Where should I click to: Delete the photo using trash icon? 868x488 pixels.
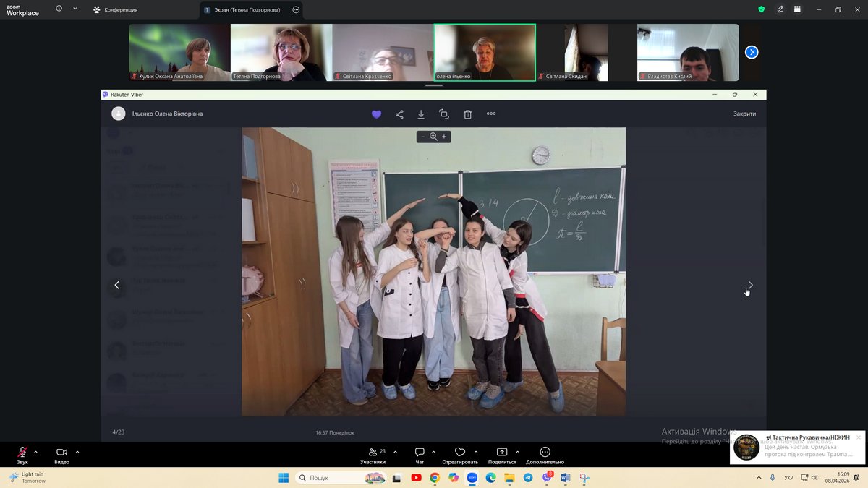(x=468, y=114)
